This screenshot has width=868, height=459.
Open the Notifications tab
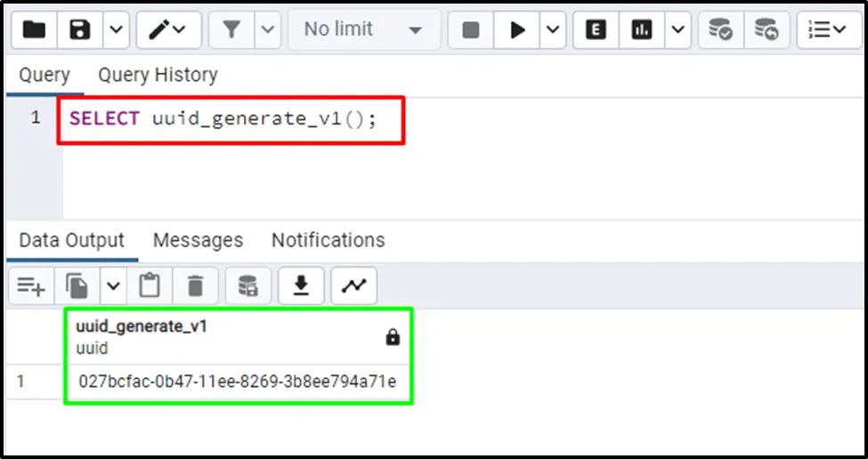328,240
